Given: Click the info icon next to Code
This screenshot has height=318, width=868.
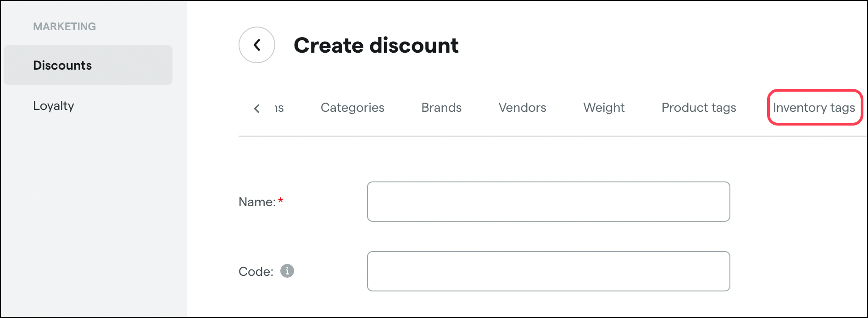Looking at the screenshot, I should 287,271.
